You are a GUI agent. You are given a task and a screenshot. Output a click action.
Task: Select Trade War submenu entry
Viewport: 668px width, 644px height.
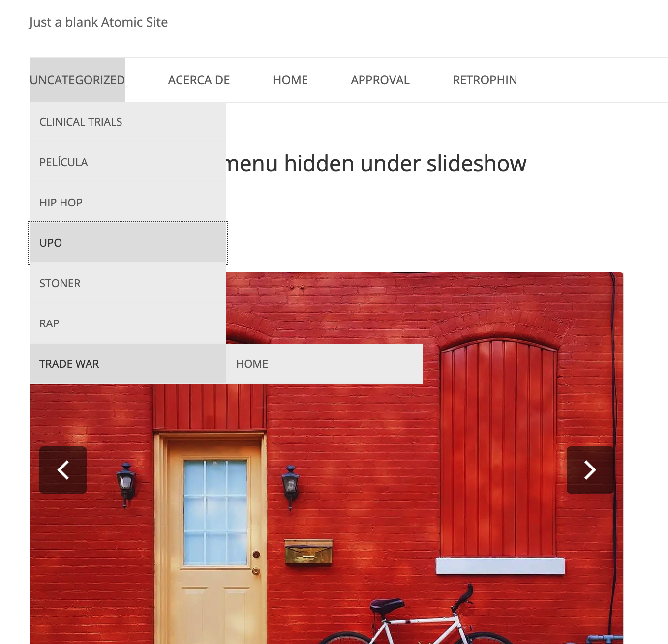(128, 364)
